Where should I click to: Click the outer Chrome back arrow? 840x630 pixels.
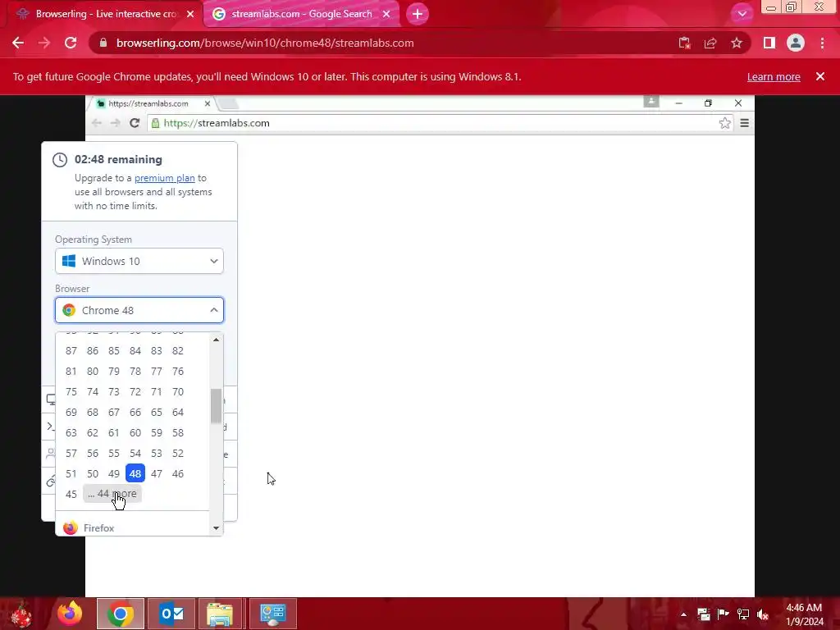(x=18, y=43)
